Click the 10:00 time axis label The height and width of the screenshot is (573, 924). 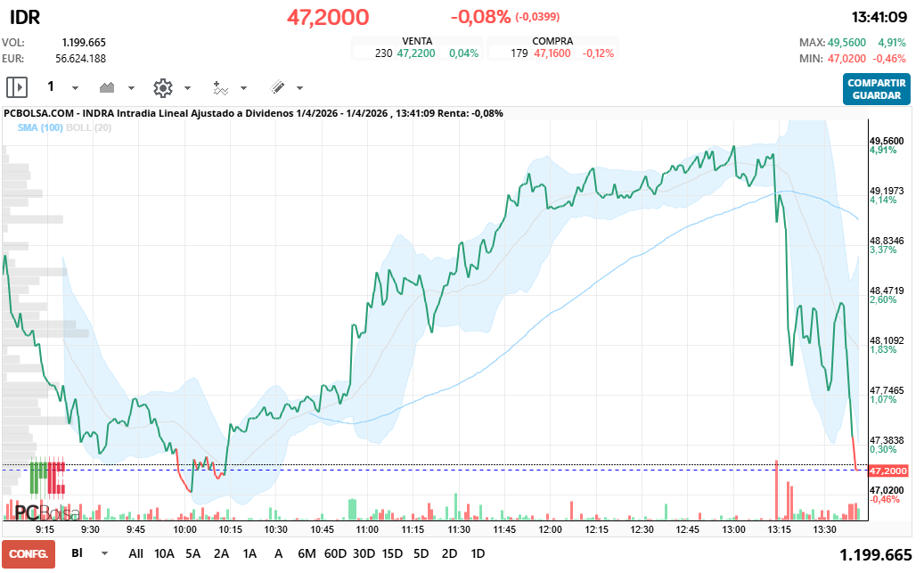pos(184,529)
